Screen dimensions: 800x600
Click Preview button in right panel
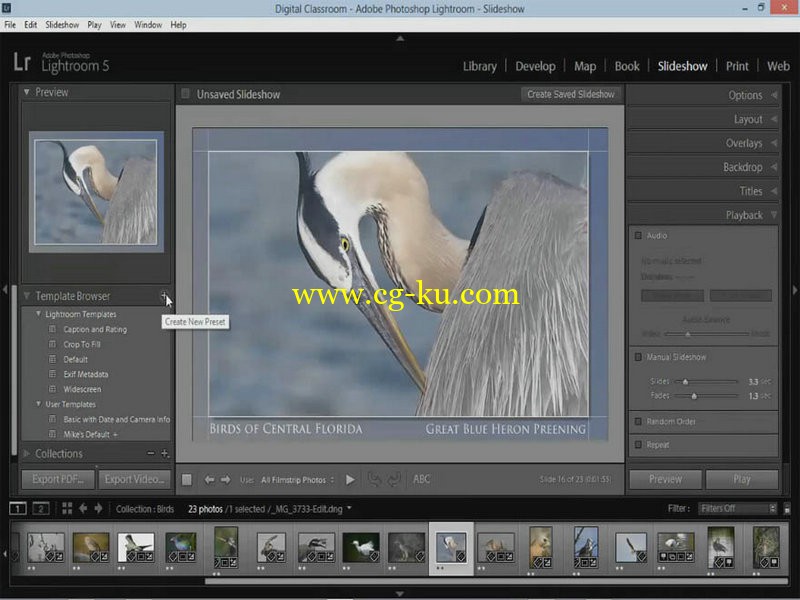point(665,480)
